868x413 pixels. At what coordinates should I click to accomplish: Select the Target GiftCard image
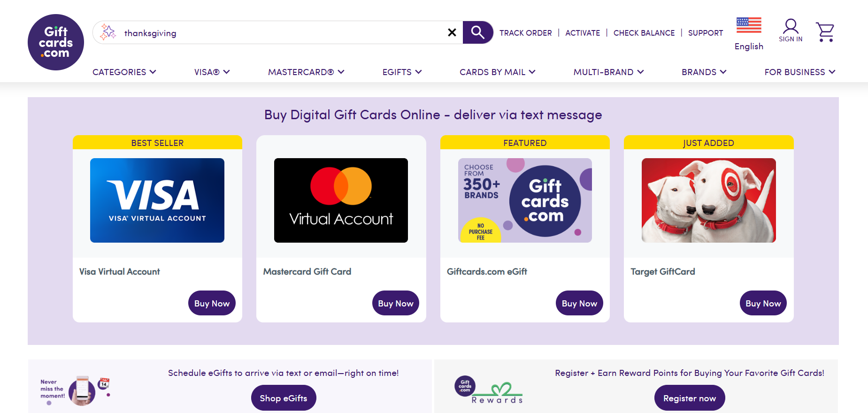(708, 200)
